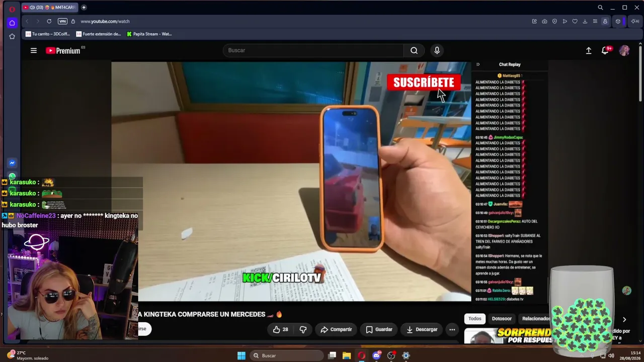Select the Dotosoor filter chip
The width and height of the screenshot is (644, 362).
tap(502, 319)
